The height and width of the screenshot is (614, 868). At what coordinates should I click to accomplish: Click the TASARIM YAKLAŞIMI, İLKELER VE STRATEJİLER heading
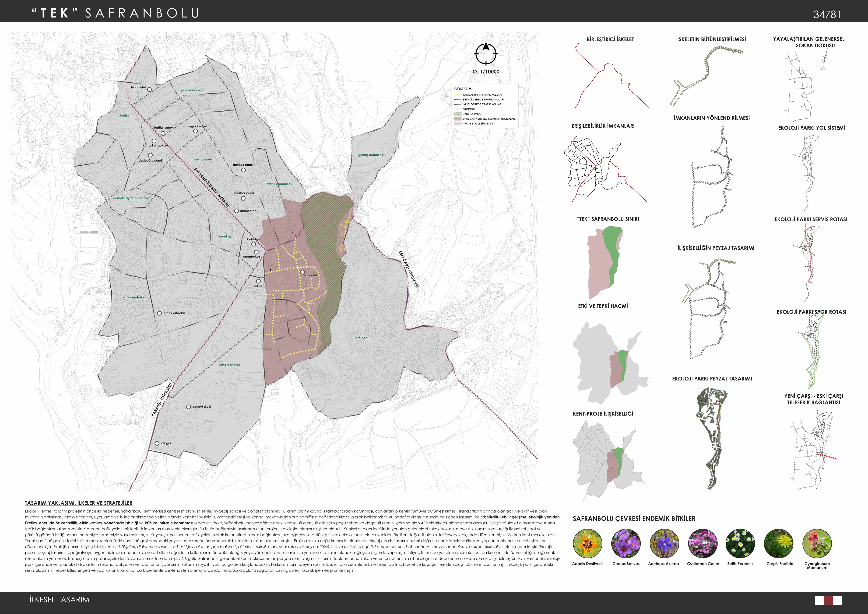pyautogui.click(x=79, y=503)
